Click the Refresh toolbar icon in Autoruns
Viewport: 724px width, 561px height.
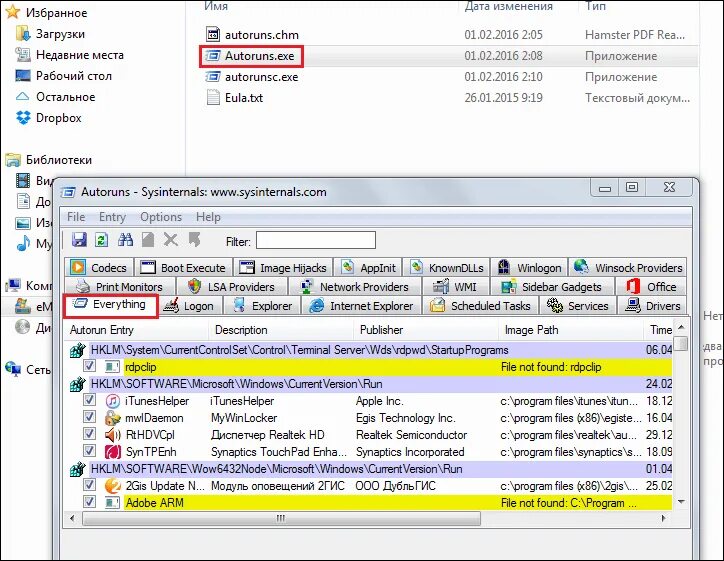tap(102, 240)
